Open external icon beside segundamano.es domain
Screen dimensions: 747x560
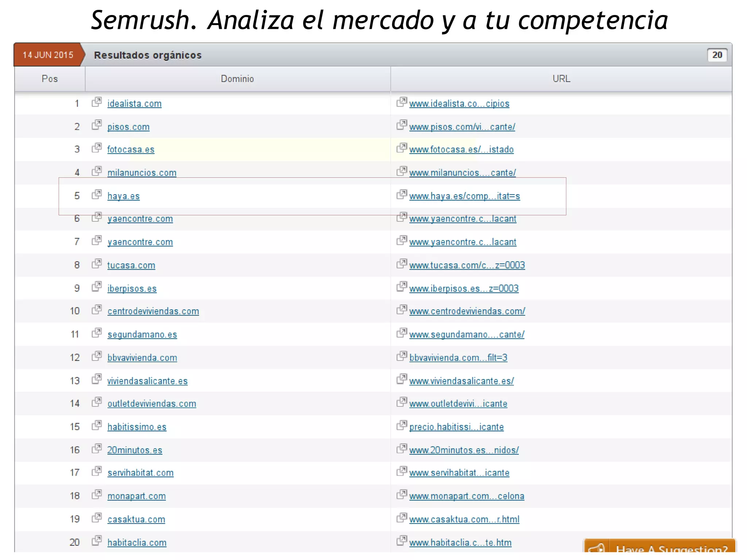97,333
